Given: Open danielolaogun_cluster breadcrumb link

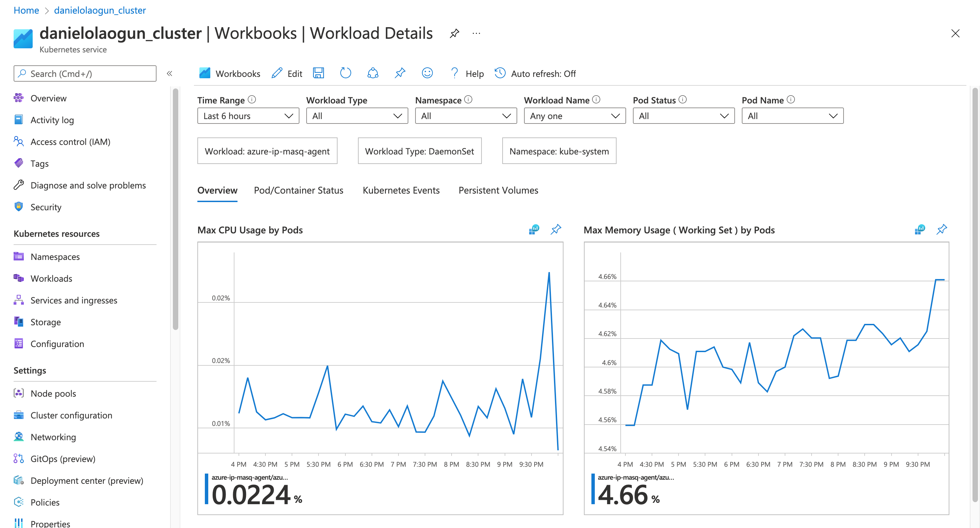Looking at the screenshot, I should (100, 10).
